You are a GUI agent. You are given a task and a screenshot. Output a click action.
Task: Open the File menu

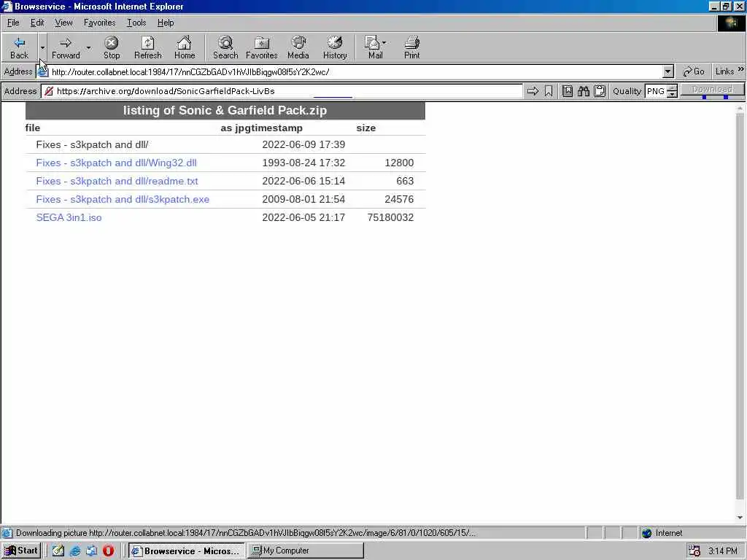(x=13, y=23)
